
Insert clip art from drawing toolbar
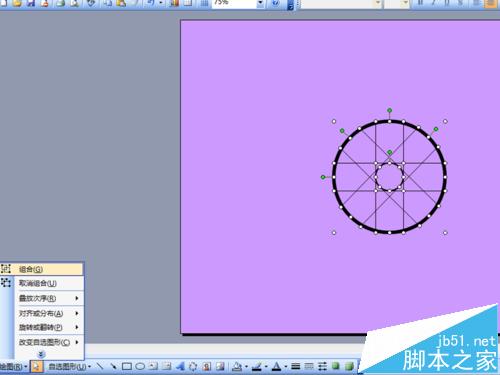pyautogui.click(x=207, y=367)
